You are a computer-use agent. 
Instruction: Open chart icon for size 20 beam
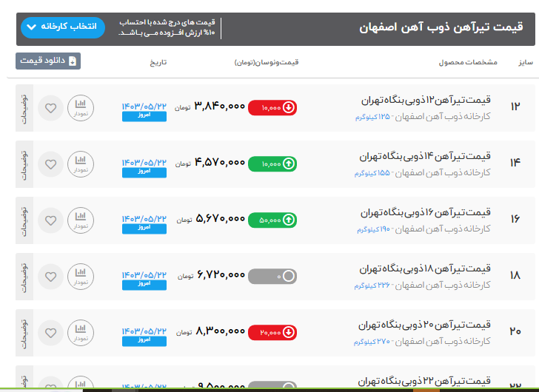[x=81, y=333]
